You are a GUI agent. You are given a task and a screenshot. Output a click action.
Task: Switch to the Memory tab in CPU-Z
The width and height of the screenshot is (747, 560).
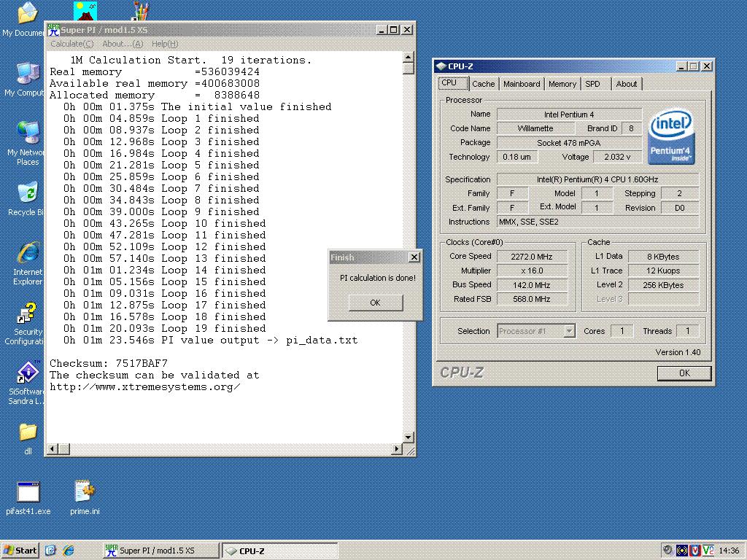pos(562,84)
